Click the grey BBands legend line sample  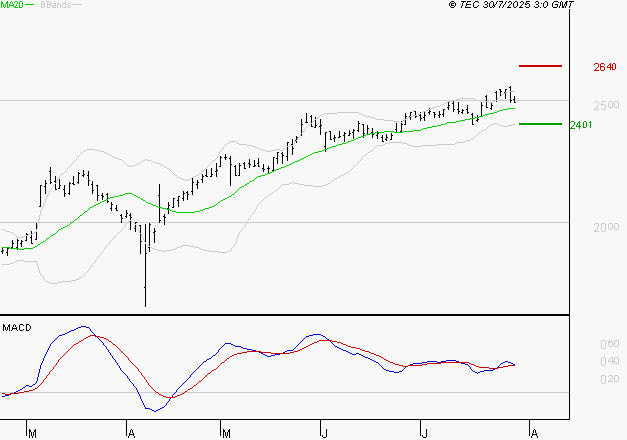(x=76, y=5)
